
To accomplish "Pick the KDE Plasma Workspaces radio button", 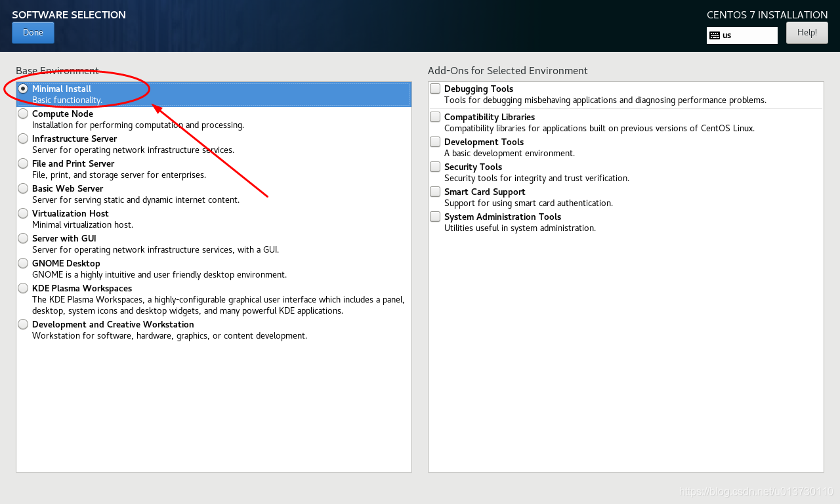I will (x=23, y=288).
